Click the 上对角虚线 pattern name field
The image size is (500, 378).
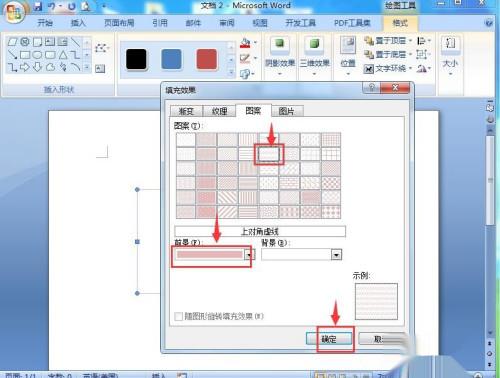(x=260, y=231)
